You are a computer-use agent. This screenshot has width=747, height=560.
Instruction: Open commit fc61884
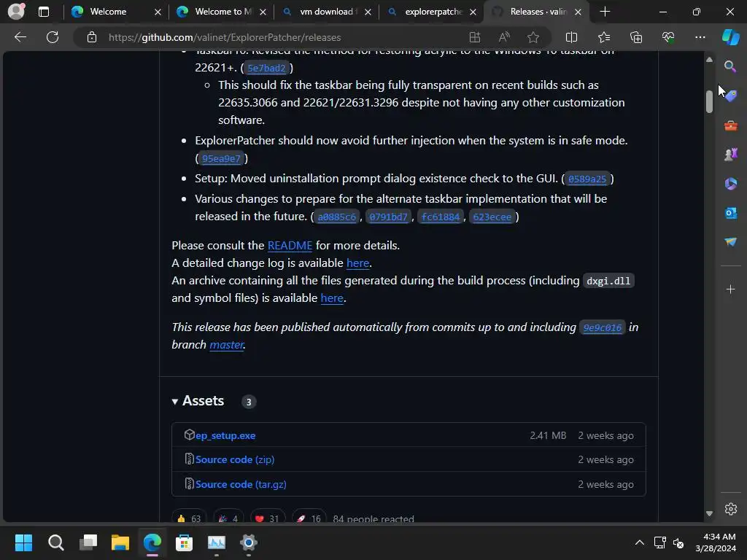440,217
